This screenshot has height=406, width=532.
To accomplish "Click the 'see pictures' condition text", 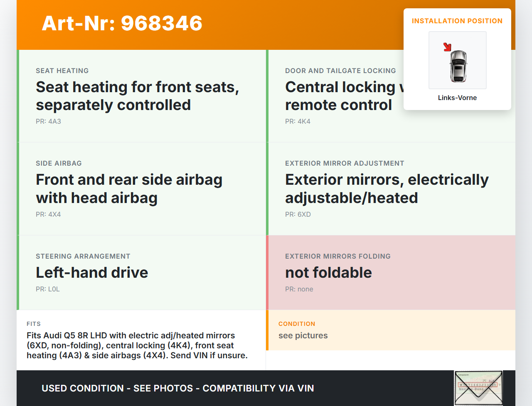I will tap(303, 336).
